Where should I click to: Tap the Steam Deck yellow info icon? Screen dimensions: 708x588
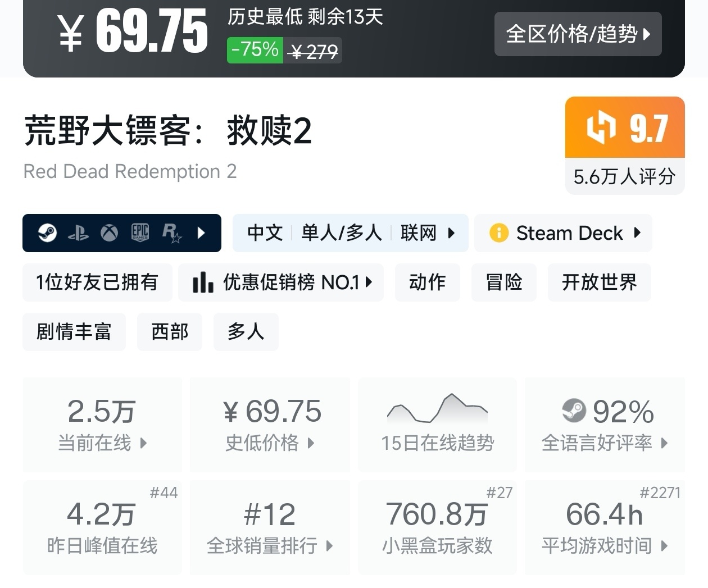[x=498, y=233]
